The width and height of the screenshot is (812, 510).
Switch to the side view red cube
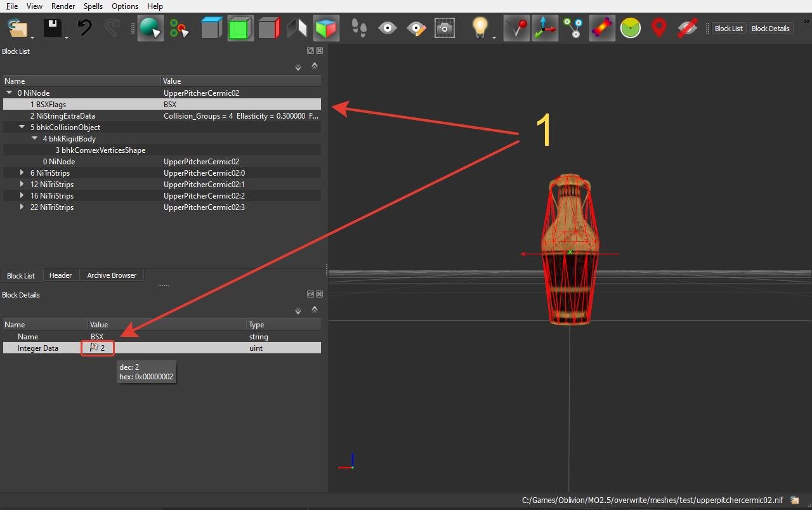pos(269,29)
